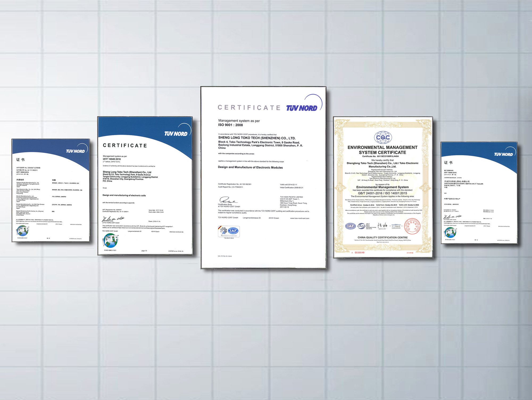Screen dimensions: 532x400
Task: Click the IATF logo on rightmost certificate
Action: point(450,232)
